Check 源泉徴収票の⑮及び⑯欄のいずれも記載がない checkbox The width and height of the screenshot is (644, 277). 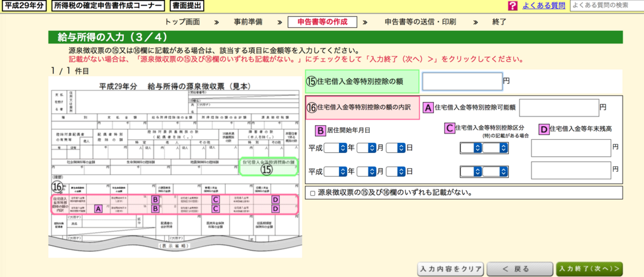pos(313,193)
